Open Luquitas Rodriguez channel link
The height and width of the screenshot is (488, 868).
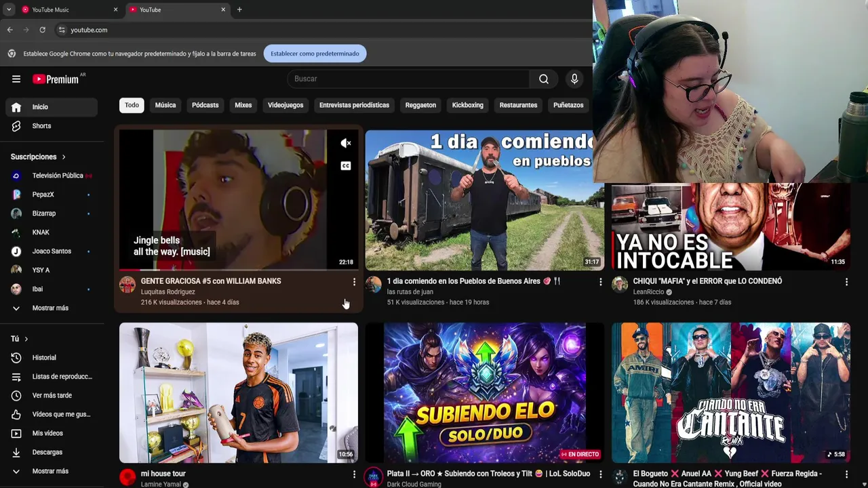coord(167,292)
